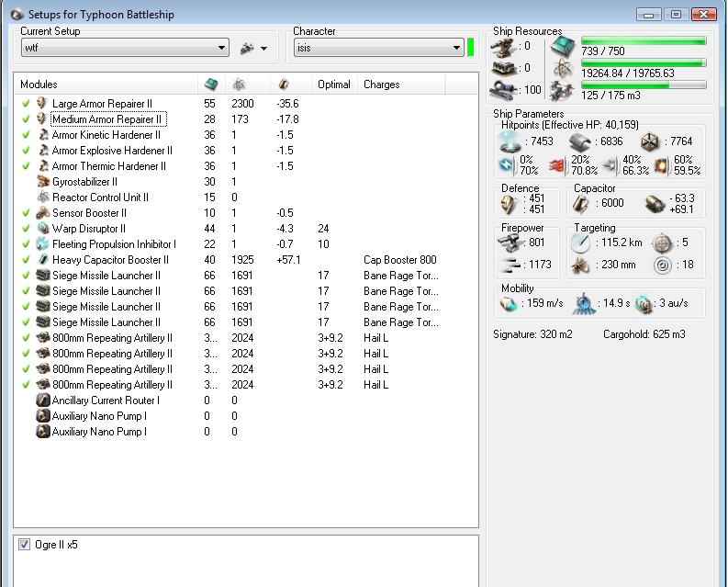Click the capacitor column header icon
728x587 pixels.
[x=284, y=85]
